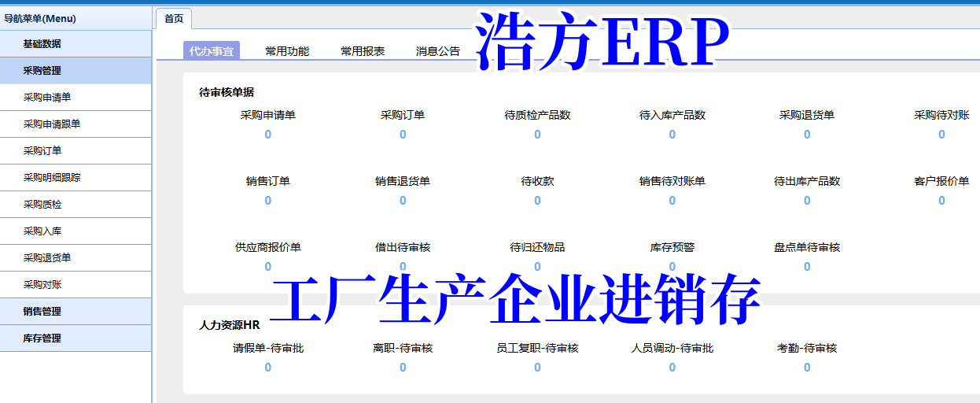
Task: Switch to the 首页 tab
Action: click(x=174, y=19)
